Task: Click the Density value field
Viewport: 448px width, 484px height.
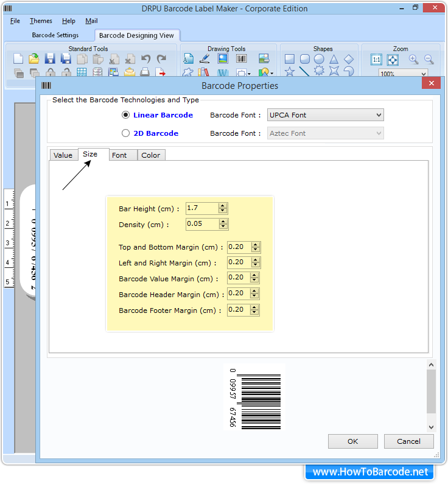Action: pyautogui.click(x=203, y=224)
